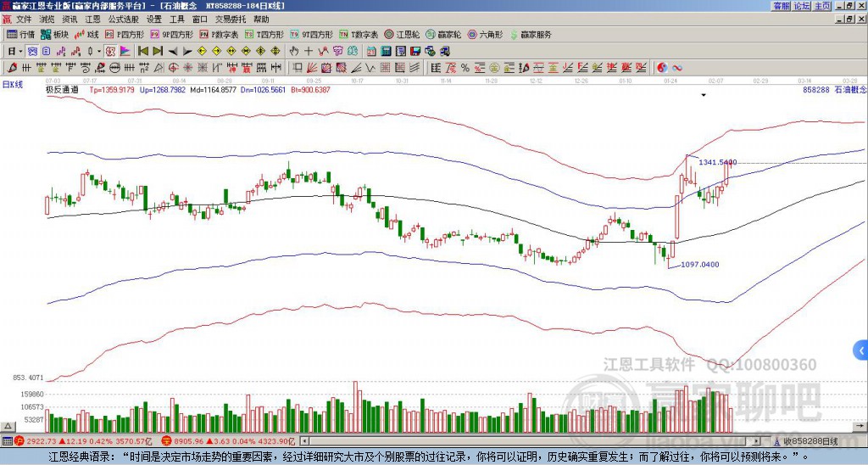Click the horizontal scrollbar left arrow
This screenshot has height=465, width=868.
(304, 441)
